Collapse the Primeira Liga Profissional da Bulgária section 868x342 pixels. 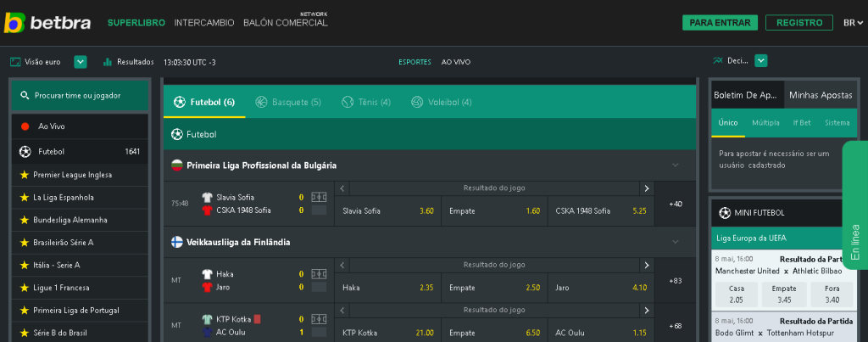coord(676,165)
